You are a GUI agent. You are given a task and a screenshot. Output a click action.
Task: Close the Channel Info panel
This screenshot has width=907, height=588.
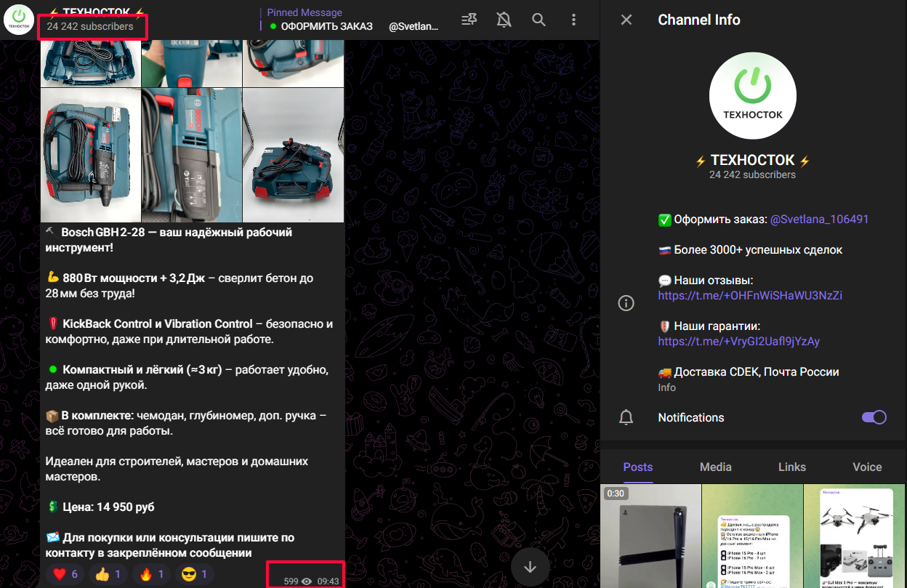[626, 20]
